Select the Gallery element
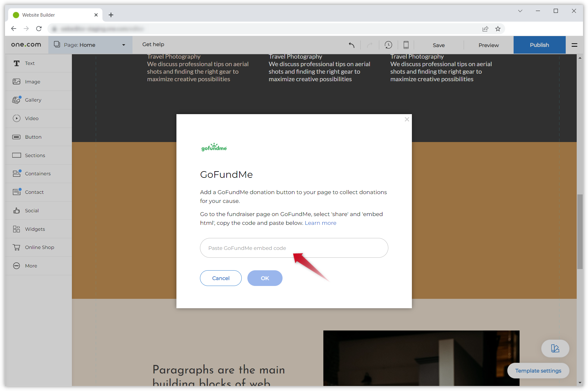The height and width of the screenshot is (391, 588). click(x=33, y=100)
